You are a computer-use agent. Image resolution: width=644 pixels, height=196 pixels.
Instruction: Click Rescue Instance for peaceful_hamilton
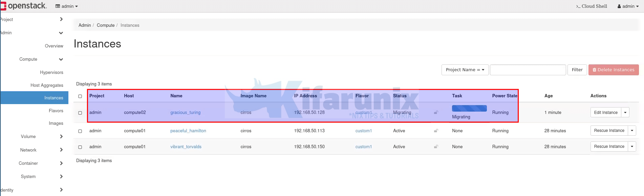pyautogui.click(x=609, y=131)
